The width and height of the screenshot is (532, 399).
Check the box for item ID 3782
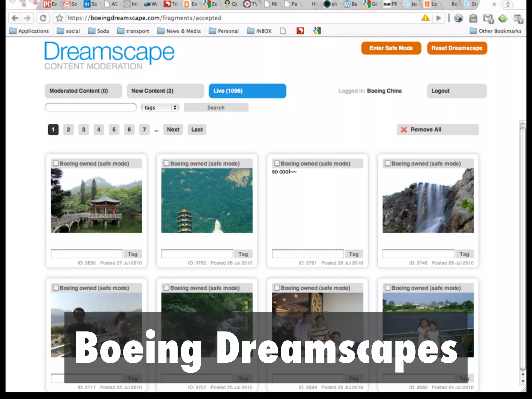click(x=166, y=163)
